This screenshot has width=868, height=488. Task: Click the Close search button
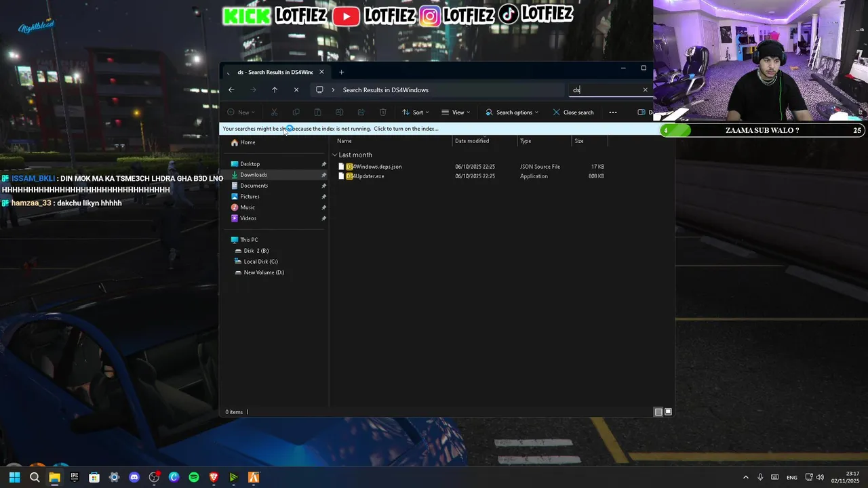click(573, 112)
